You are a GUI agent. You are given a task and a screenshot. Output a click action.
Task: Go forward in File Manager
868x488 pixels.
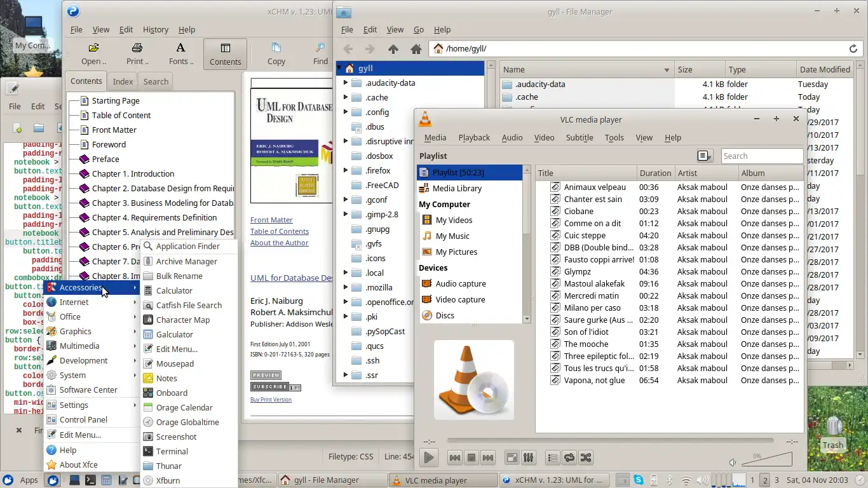[369, 49]
